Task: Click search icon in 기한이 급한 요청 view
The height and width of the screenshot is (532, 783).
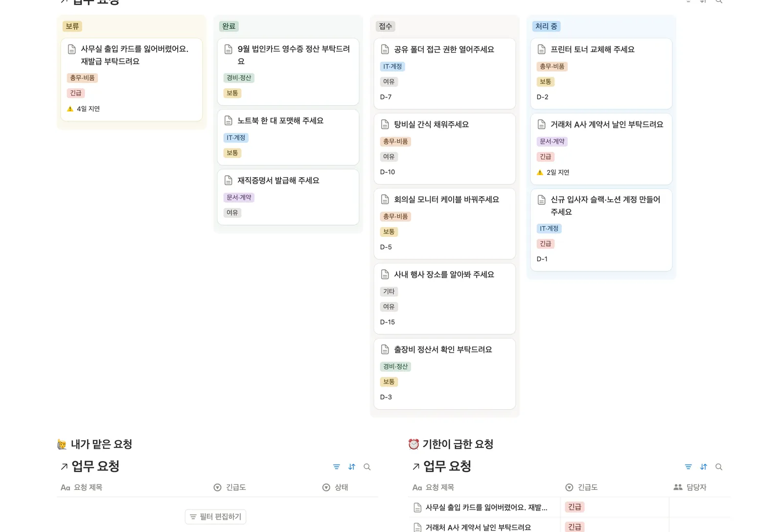Action: pos(719,467)
